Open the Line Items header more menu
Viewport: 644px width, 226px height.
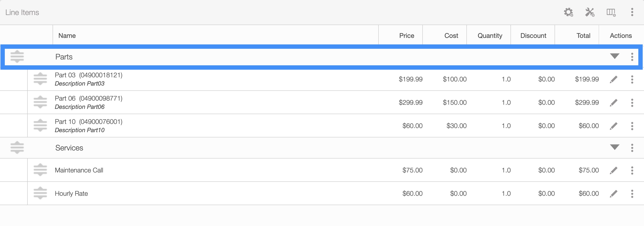(632, 12)
